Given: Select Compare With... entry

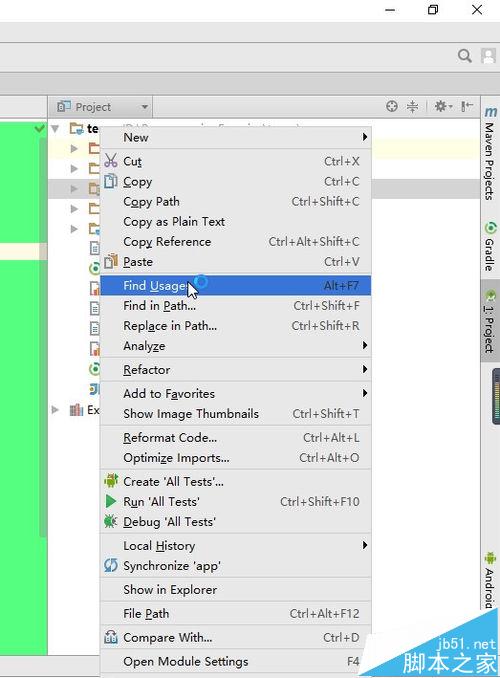Looking at the screenshot, I should (x=236, y=637).
